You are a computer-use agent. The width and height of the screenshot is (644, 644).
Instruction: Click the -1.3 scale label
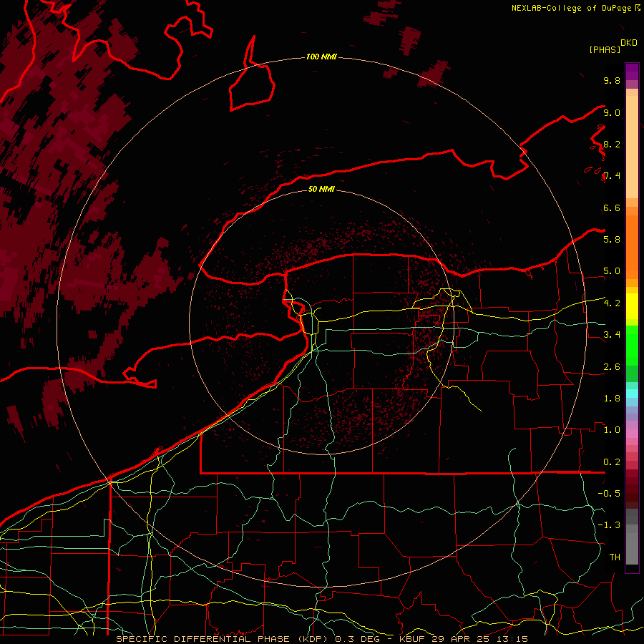609,525
